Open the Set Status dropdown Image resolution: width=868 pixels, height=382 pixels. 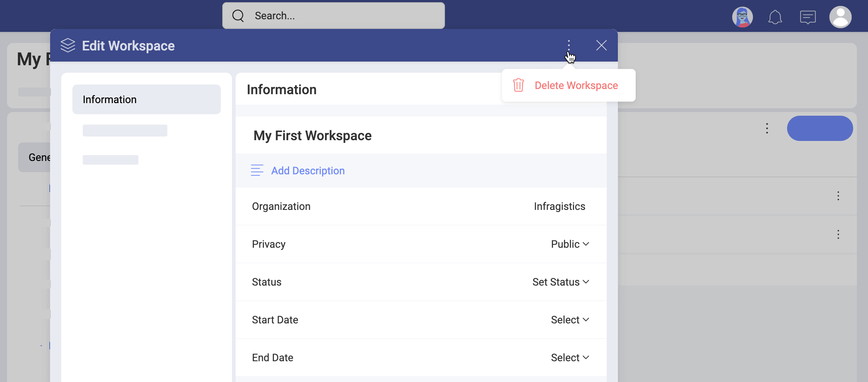pos(561,282)
